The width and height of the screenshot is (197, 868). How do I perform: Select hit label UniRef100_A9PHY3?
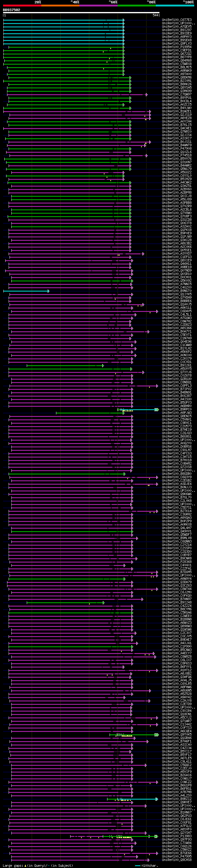(177, 37)
